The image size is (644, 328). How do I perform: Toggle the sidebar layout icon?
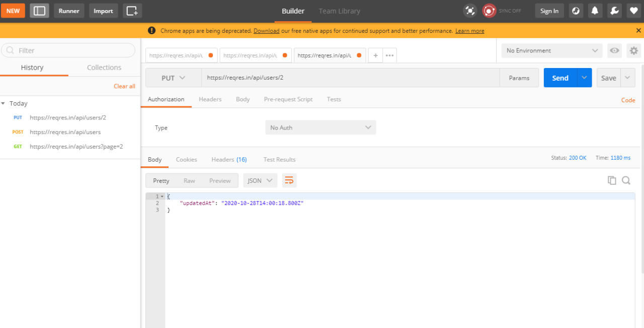click(39, 11)
